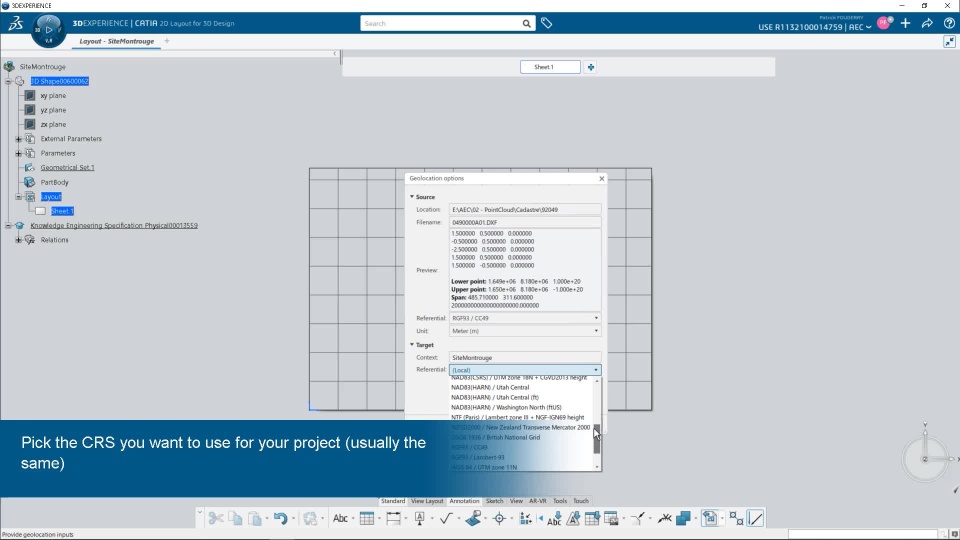Viewport: 960px width, 540px height.
Task: Click the blue overlapping squares icon
Action: tap(683, 519)
